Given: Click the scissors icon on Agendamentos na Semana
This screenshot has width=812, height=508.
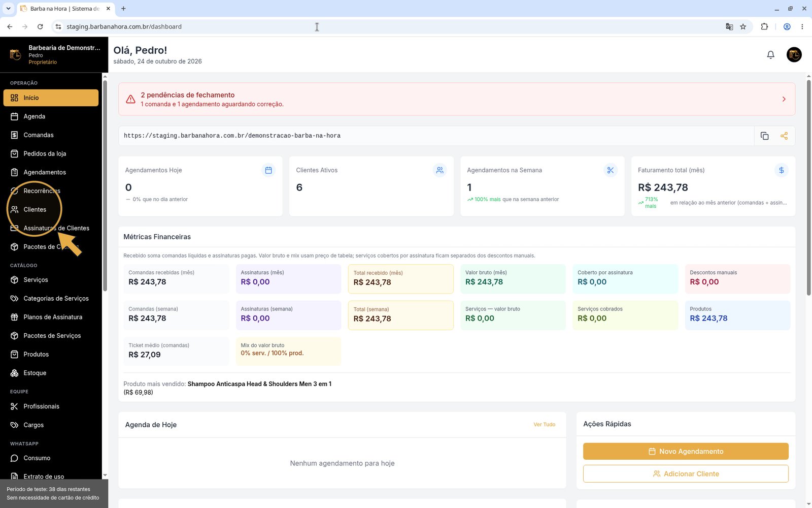Looking at the screenshot, I should [x=611, y=170].
